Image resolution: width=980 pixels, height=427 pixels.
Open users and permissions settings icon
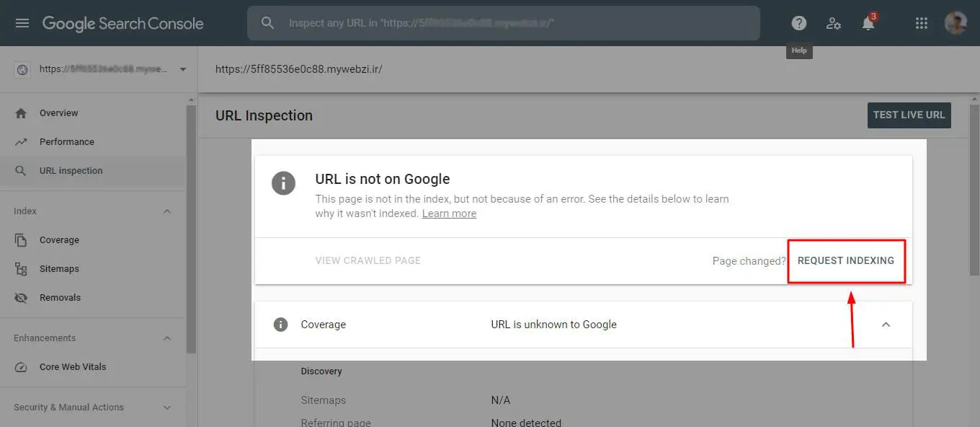click(834, 23)
